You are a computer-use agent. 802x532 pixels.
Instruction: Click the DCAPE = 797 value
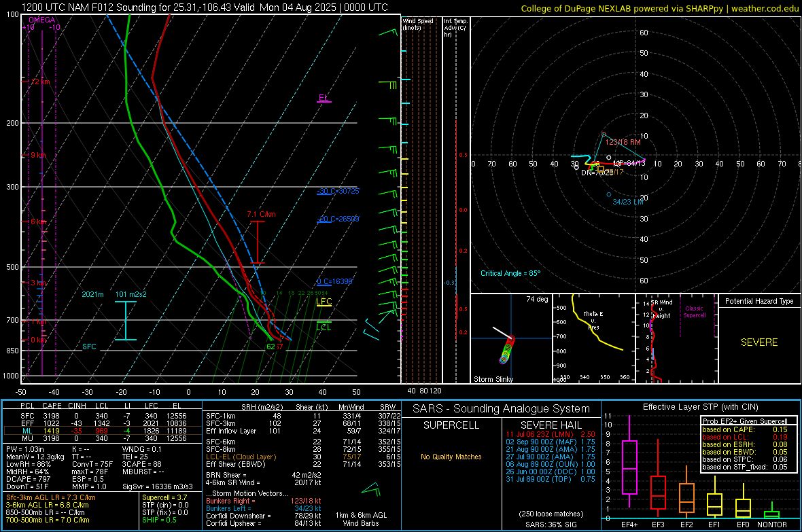(29, 479)
